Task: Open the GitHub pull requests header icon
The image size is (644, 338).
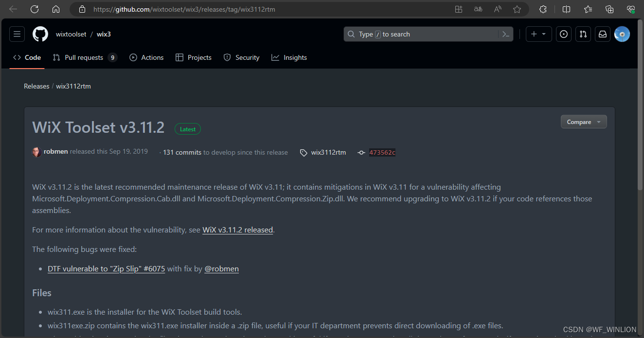Action: click(583, 34)
